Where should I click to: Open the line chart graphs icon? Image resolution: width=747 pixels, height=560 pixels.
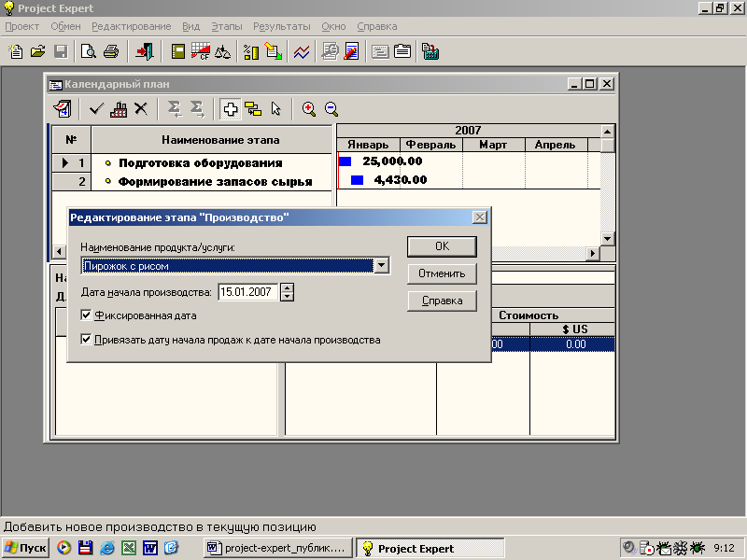point(302,51)
